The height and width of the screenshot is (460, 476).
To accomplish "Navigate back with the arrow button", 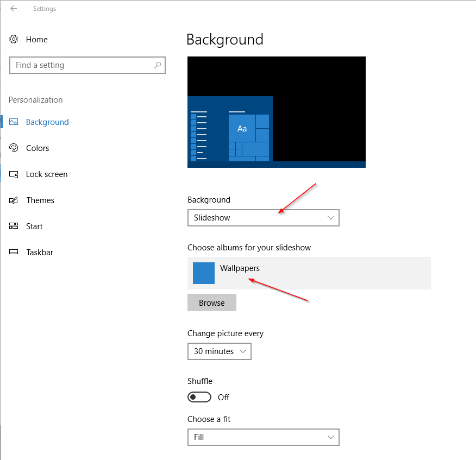I will tap(13, 8).
